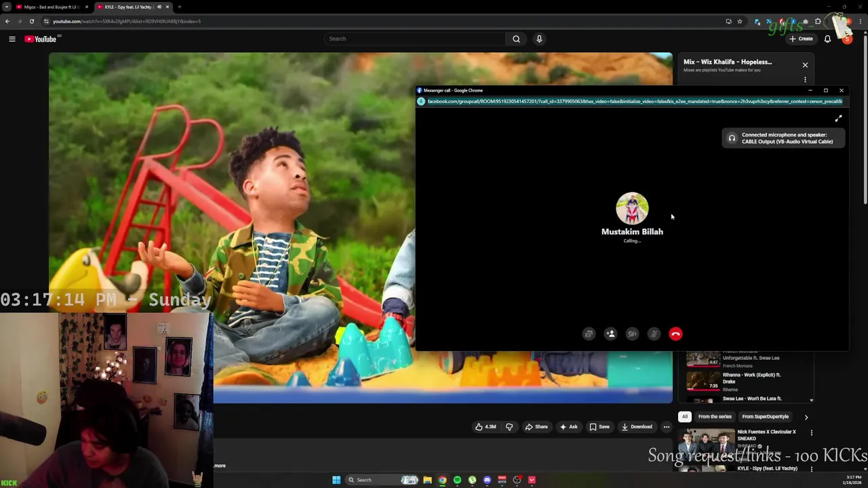Select the All filter chip
Screen dimensions: 868x488
pyautogui.click(x=685, y=417)
